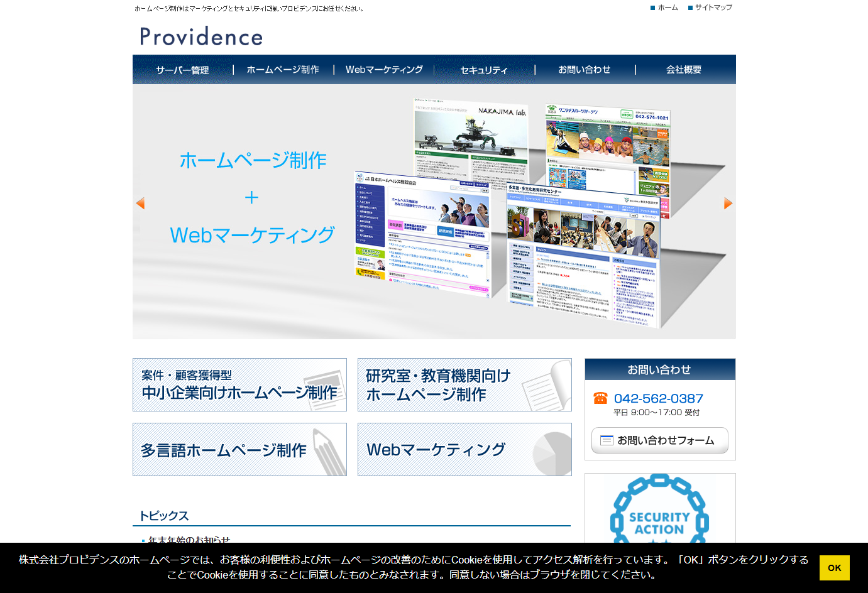Click the お問い合わせフォーム button
This screenshot has height=593, width=868.
click(660, 440)
